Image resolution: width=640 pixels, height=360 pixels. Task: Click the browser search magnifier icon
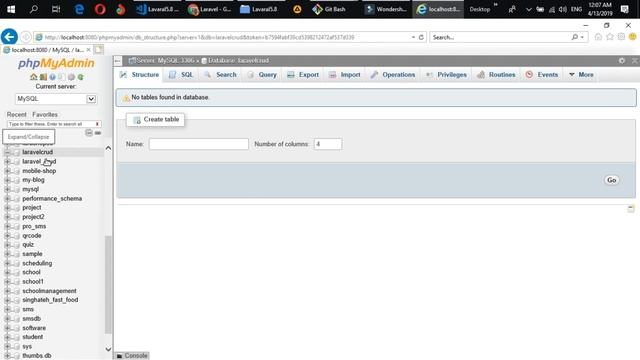click(x=575, y=37)
